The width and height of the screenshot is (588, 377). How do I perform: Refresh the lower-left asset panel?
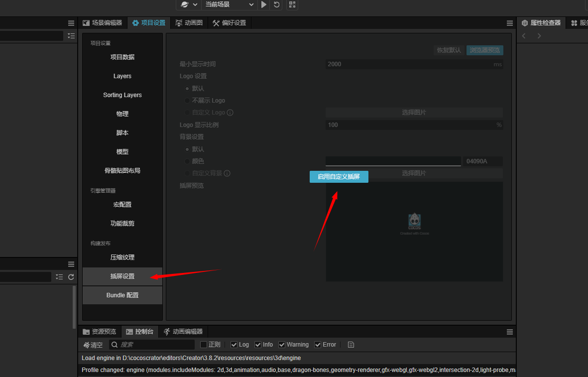point(71,277)
